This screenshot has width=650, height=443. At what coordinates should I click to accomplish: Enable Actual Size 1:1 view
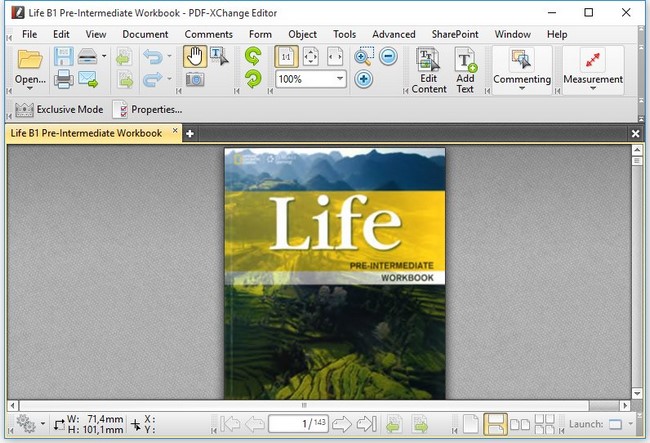[x=286, y=57]
